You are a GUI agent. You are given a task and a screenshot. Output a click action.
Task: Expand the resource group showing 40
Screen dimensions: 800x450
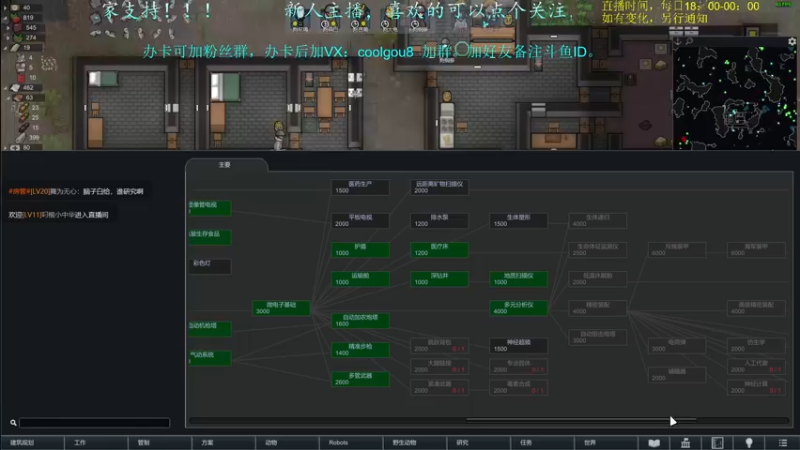tap(5, 8)
